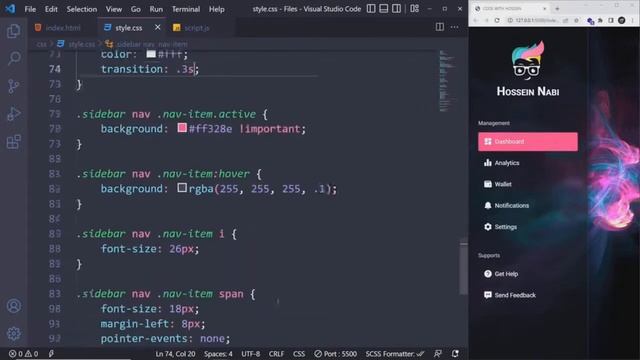Click the Customize Layout icon
This screenshot has height=360, width=640.
click(x=414, y=9)
